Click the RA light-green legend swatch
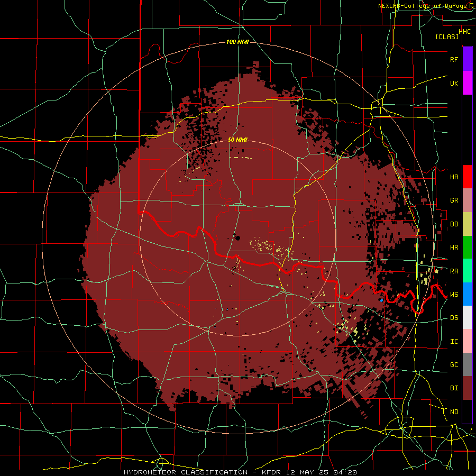This screenshot has width=476, height=476. point(467,271)
